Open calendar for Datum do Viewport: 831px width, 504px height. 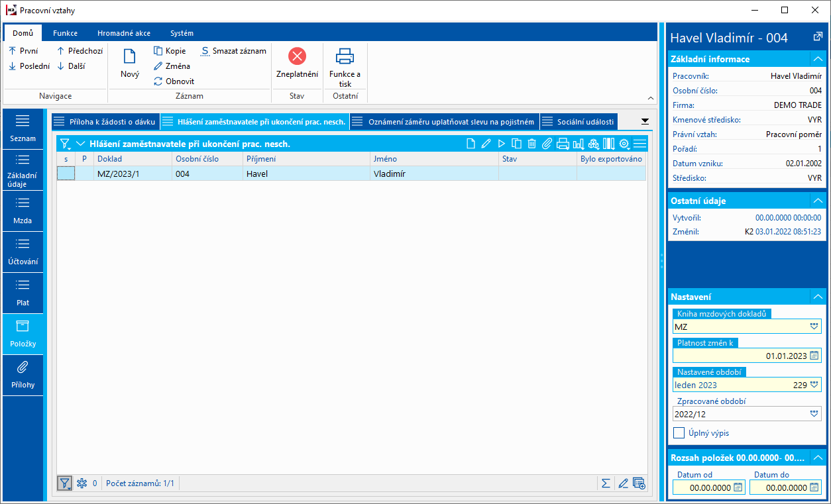(x=814, y=487)
